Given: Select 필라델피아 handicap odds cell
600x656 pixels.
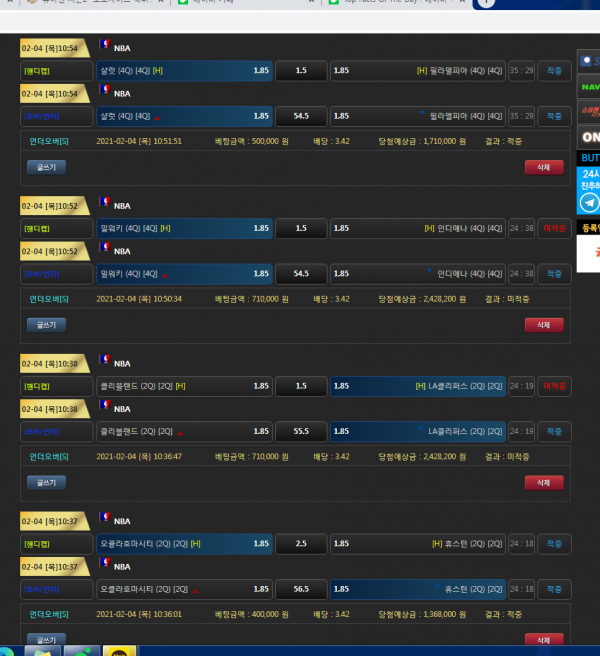Looking at the screenshot, I should (418, 71).
